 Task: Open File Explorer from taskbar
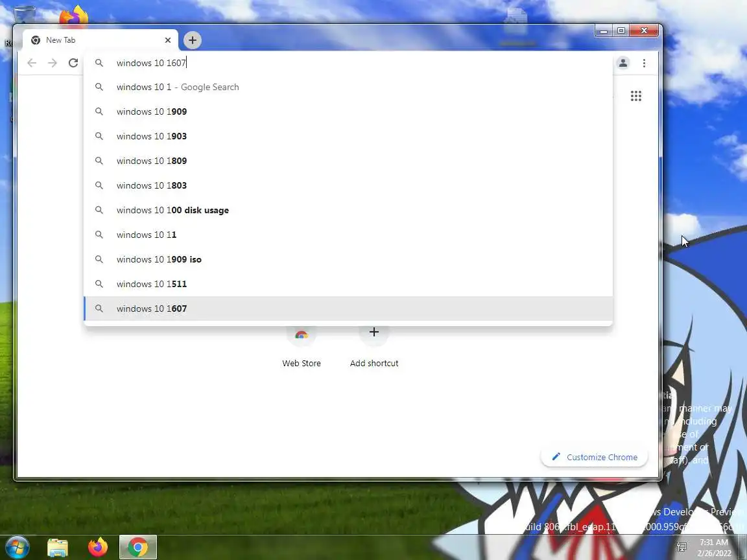pyautogui.click(x=58, y=548)
